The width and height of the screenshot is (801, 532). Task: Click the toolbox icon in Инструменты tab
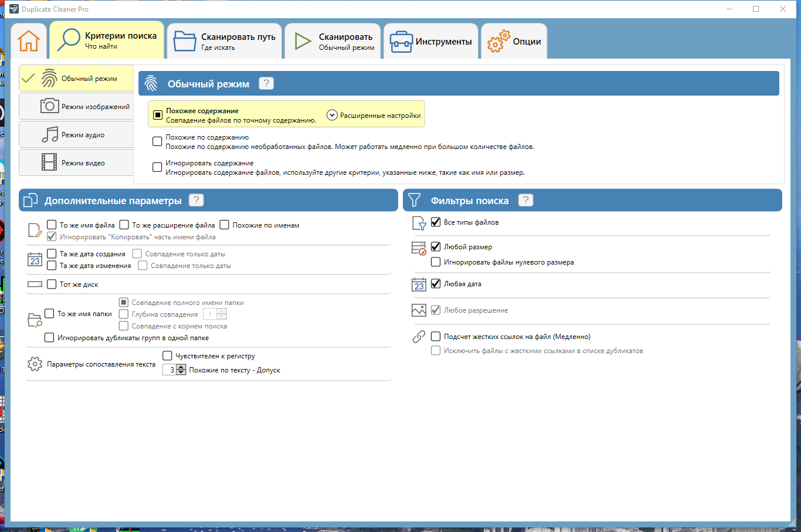401,42
